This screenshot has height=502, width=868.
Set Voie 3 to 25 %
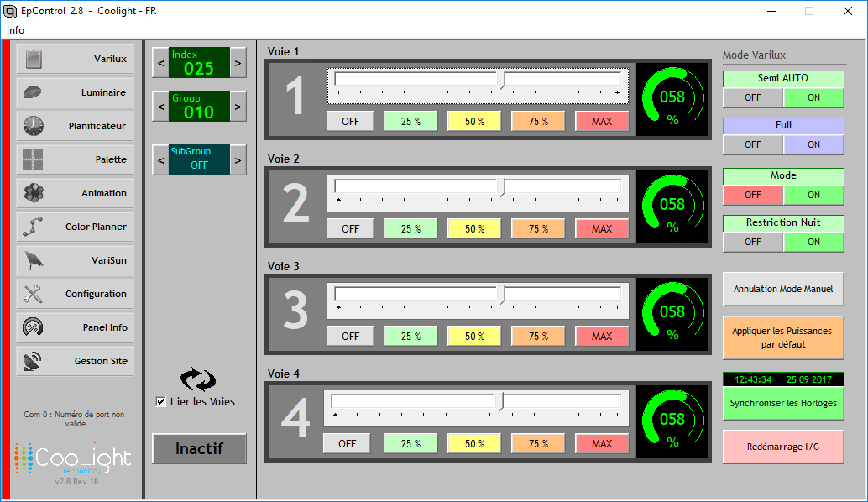pyautogui.click(x=410, y=337)
